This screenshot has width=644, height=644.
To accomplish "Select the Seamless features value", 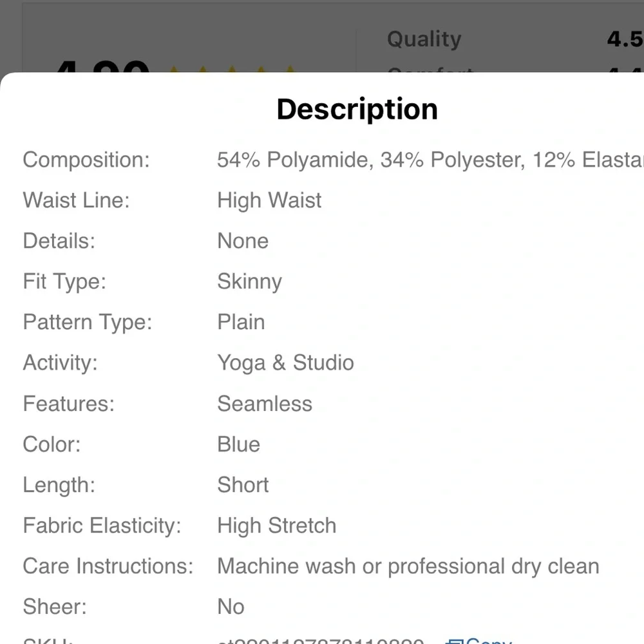I will click(265, 404).
